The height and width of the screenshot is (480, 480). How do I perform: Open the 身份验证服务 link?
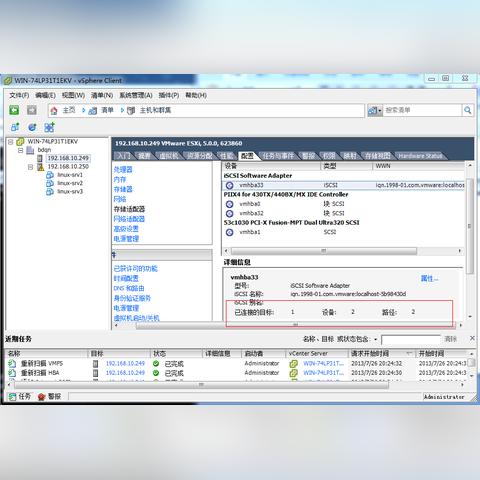coord(132,298)
